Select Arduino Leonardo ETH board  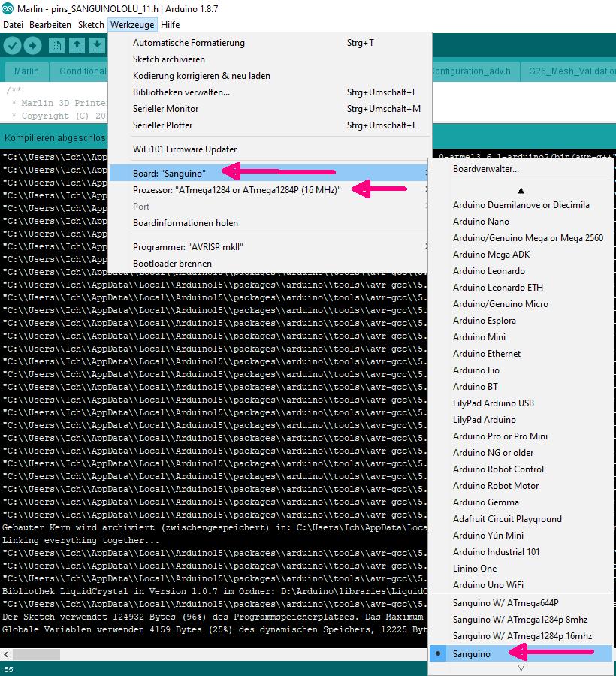[x=521, y=288]
